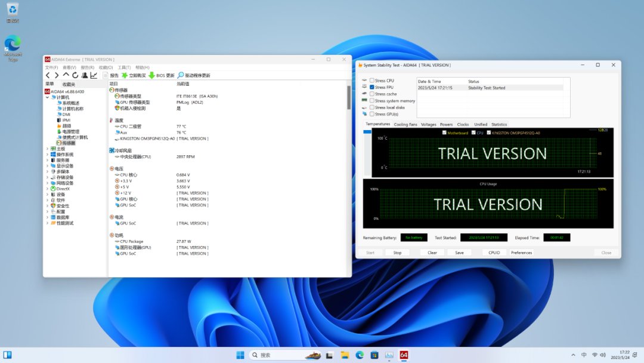
Task: Click the AIDA64 v6.88.6400 root node
Action: 67,91
